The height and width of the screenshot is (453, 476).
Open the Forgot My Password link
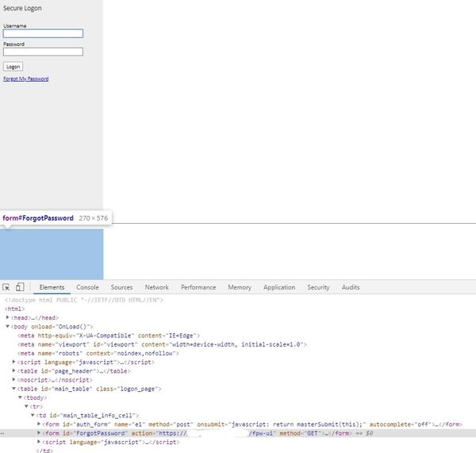(x=25, y=79)
